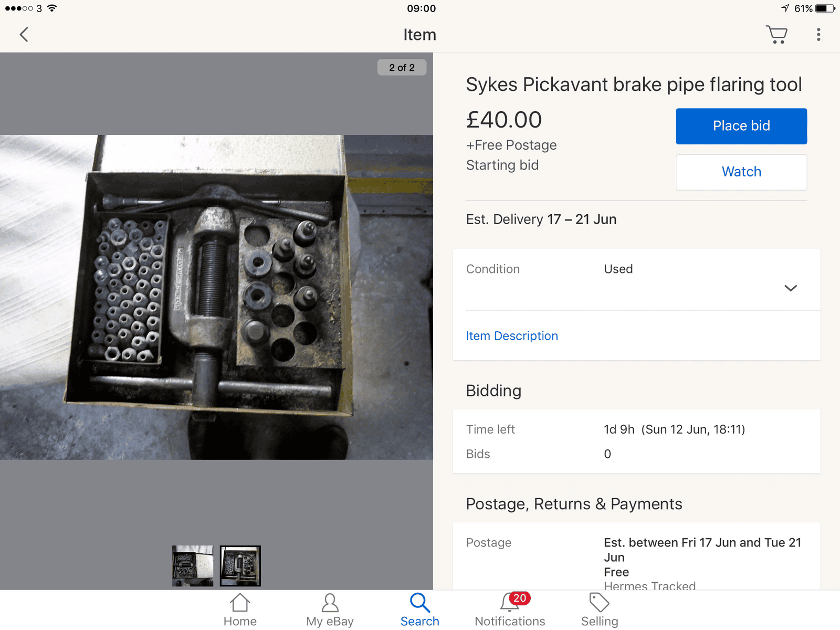This screenshot has width=840, height=630.
Task: Tap Est. Delivery 17 – 21 Jun
Action: click(541, 219)
